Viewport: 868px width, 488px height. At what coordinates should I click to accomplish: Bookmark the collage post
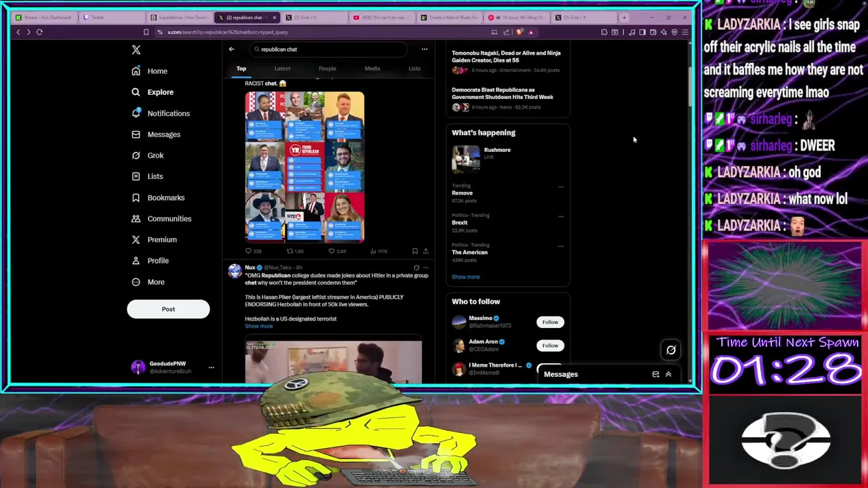(x=415, y=251)
